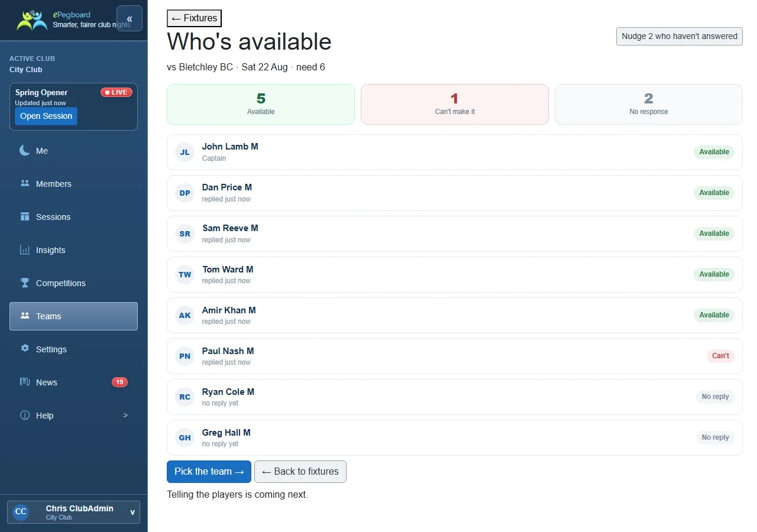Image resolution: width=757 pixels, height=532 pixels.
Task: Click the Spring Opener session title
Action: (41, 92)
